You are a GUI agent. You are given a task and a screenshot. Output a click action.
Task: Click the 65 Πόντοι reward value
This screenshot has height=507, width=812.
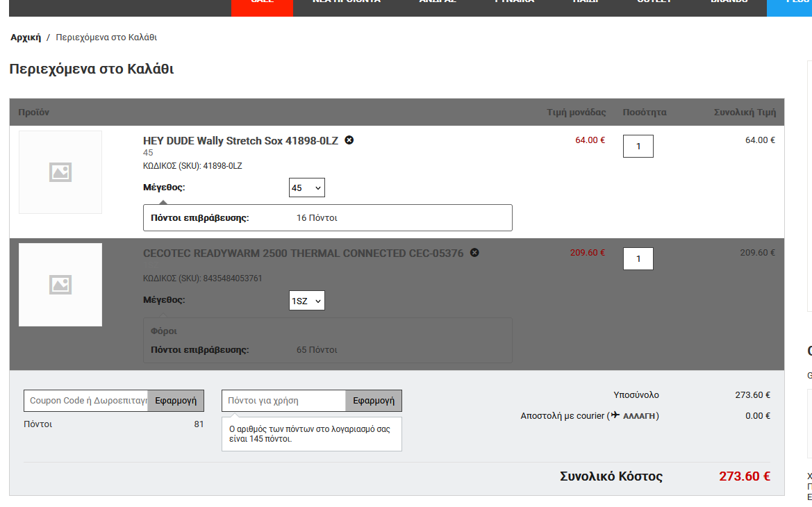317,350
